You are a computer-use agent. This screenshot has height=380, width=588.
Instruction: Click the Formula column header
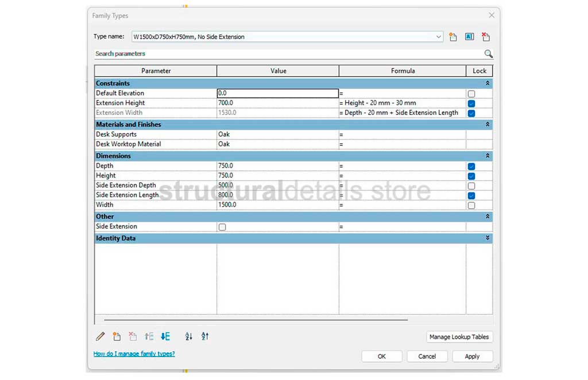403,71
